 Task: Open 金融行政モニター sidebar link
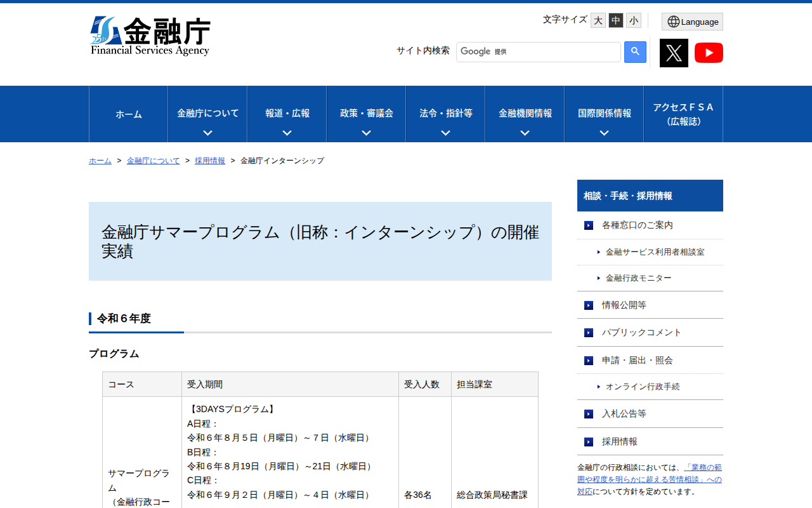pyautogui.click(x=638, y=278)
